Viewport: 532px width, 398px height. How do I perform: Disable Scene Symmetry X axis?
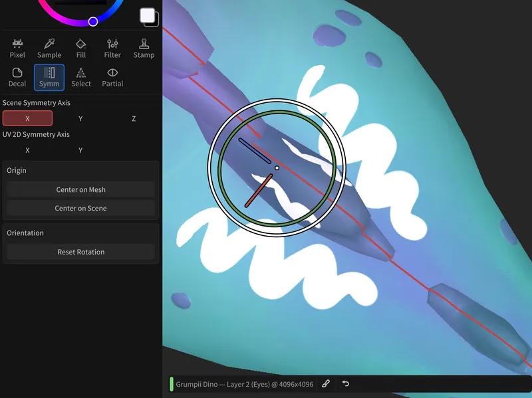27,118
